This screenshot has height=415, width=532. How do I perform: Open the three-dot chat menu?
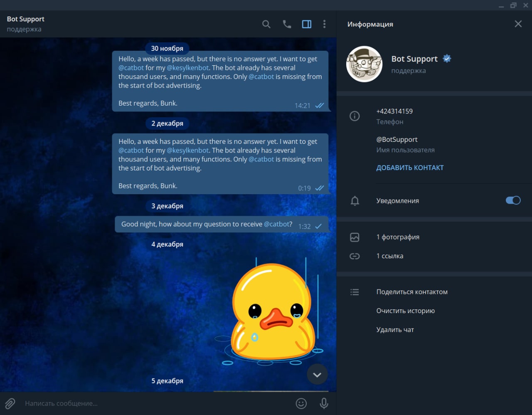click(324, 24)
